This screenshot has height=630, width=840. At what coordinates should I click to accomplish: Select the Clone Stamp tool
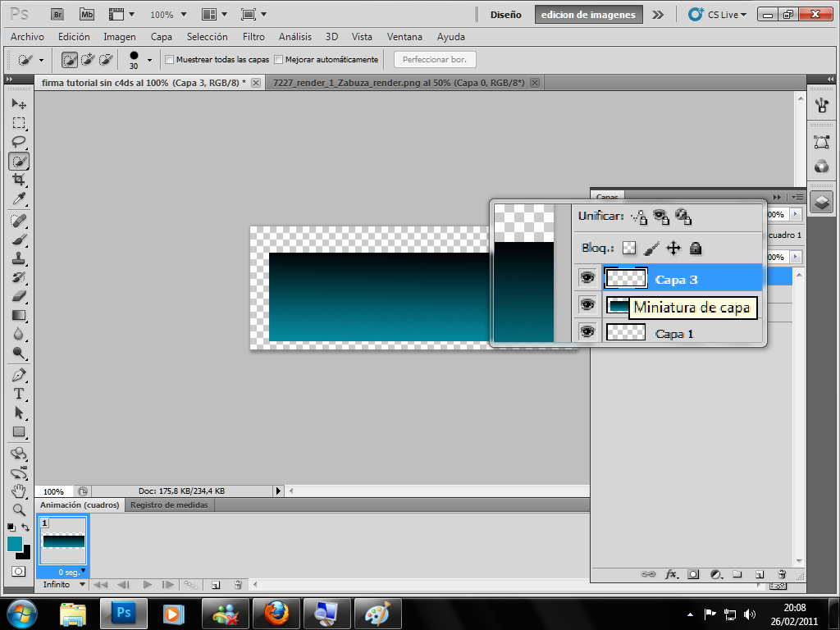point(19,258)
